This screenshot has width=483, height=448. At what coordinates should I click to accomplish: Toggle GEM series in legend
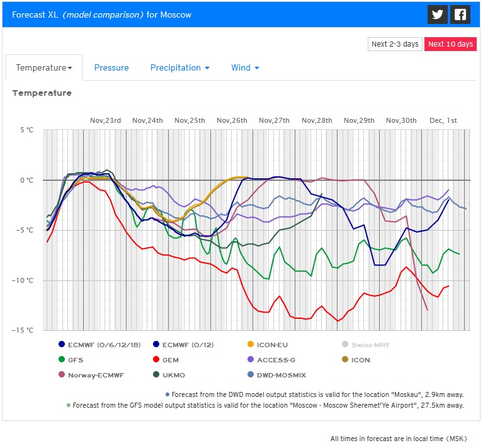coord(166,360)
